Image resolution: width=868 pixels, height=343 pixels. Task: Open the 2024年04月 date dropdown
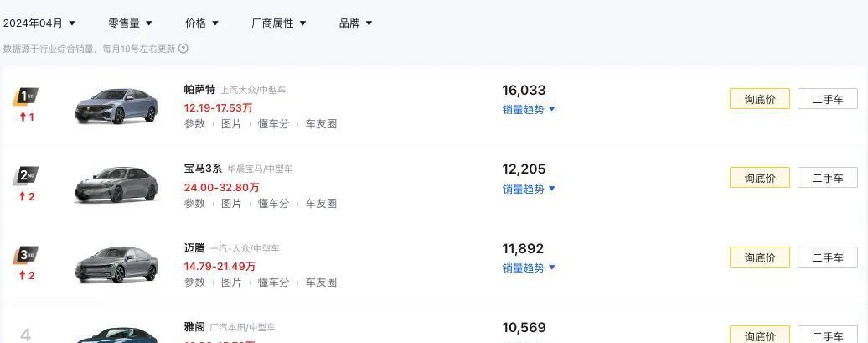click(39, 23)
